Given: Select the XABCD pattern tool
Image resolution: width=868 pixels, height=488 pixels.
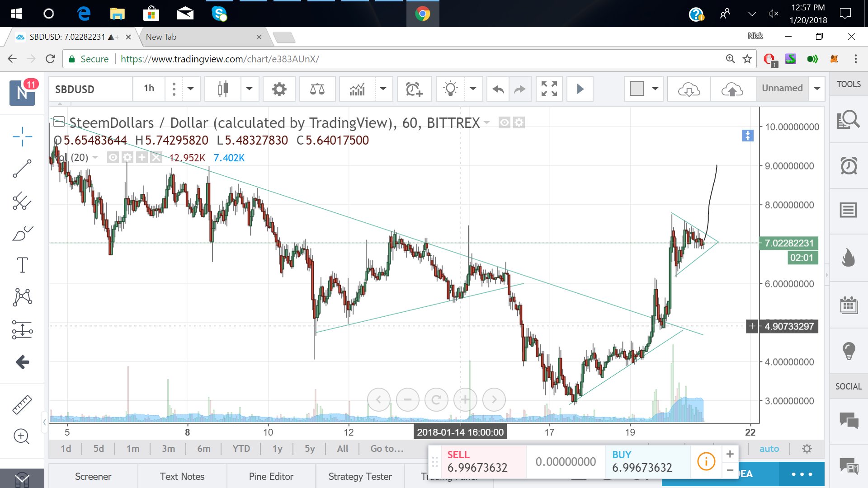Looking at the screenshot, I should pyautogui.click(x=22, y=297).
